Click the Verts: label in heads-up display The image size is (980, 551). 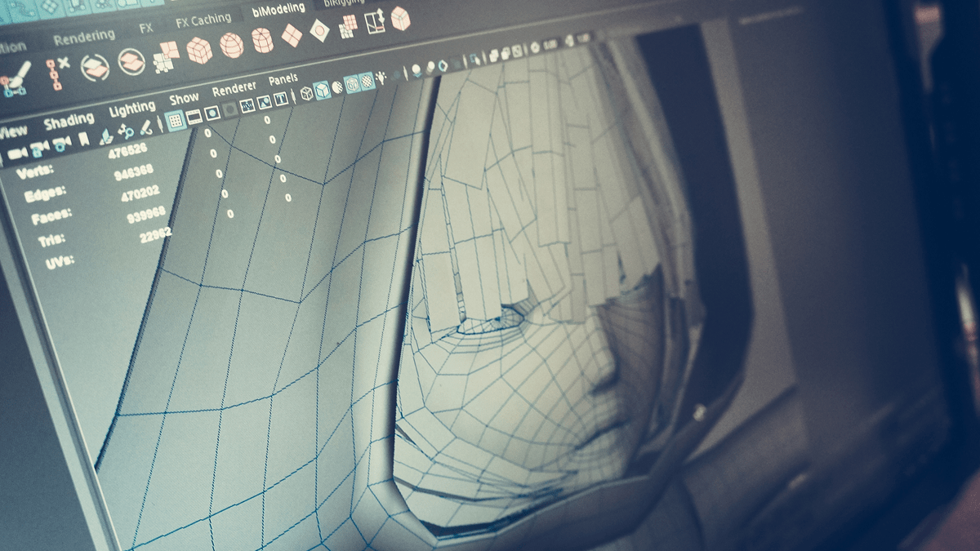[34, 171]
